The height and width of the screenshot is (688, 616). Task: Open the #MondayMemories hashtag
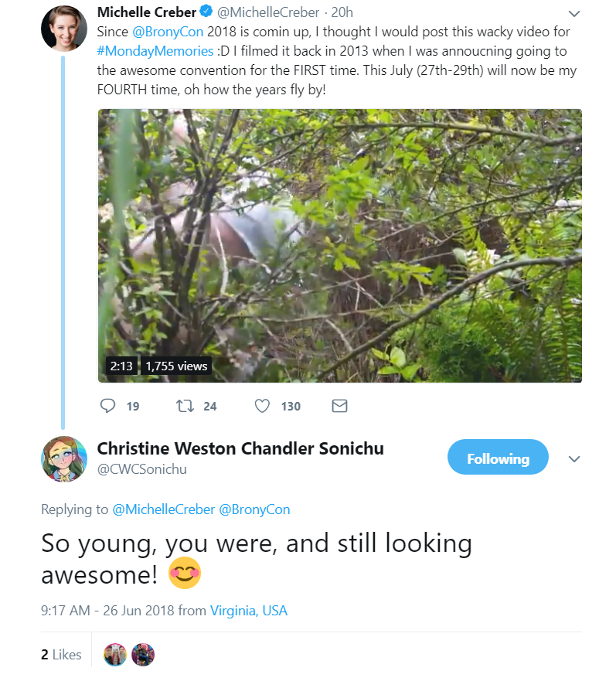(x=155, y=51)
